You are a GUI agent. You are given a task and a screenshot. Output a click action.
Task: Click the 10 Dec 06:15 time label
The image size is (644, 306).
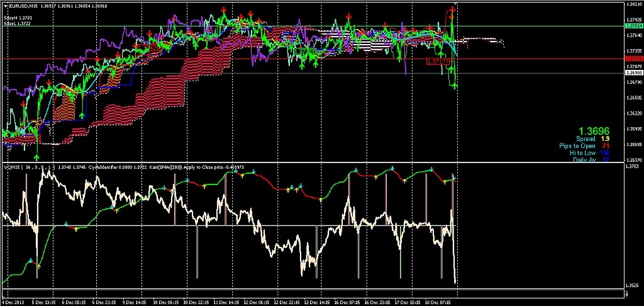pyautogui.click(x=165, y=302)
